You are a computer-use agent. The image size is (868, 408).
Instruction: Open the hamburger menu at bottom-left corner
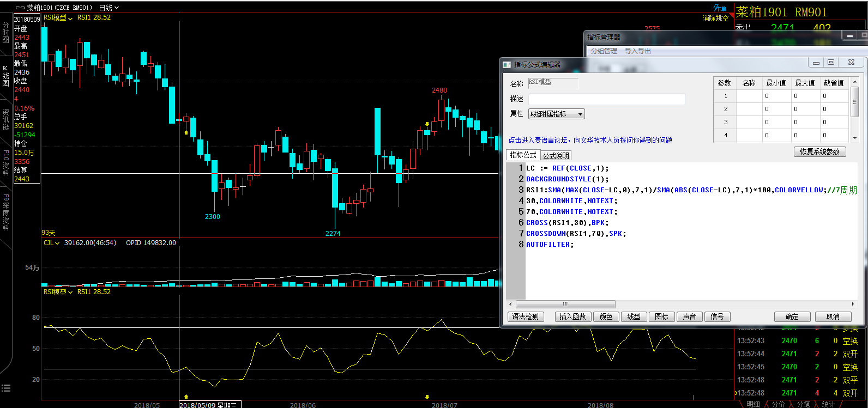[6, 388]
